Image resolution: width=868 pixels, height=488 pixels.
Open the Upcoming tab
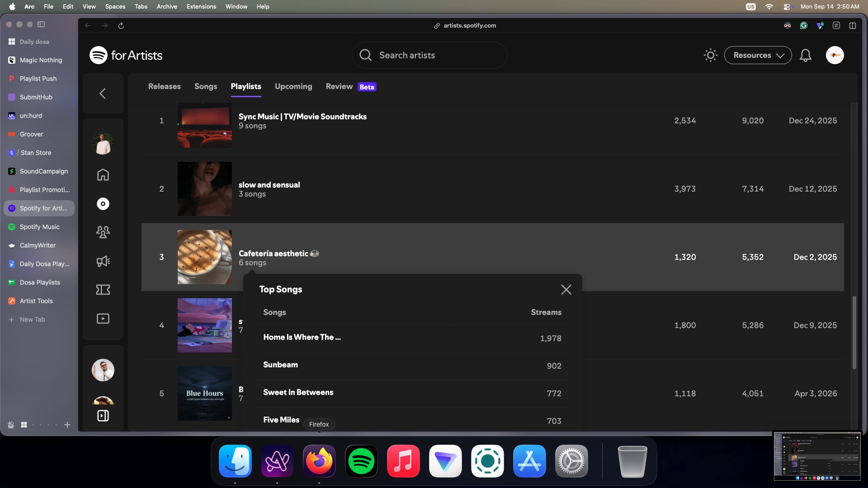pyautogui.click(x=293, y=86)
